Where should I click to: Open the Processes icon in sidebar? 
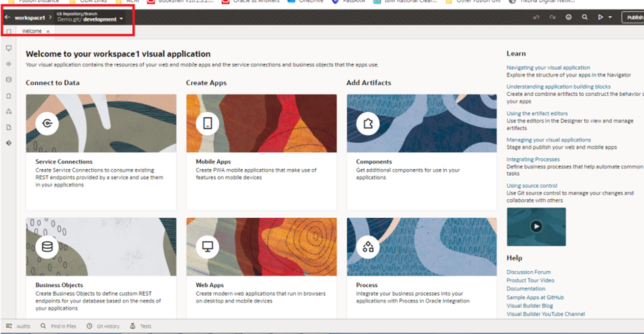point(8,111)
